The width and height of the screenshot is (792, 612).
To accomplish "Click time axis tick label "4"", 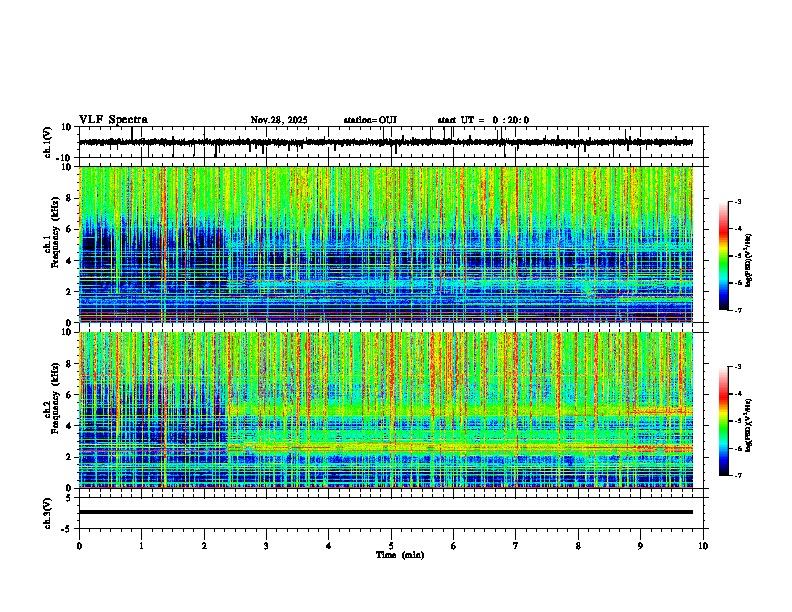I will click(x=329, y=546).
